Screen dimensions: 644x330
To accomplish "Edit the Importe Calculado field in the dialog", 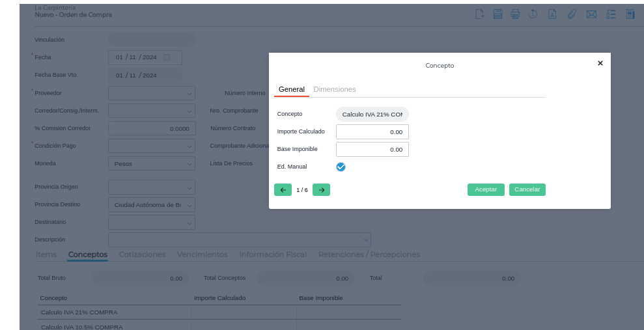I will (372, 131).
